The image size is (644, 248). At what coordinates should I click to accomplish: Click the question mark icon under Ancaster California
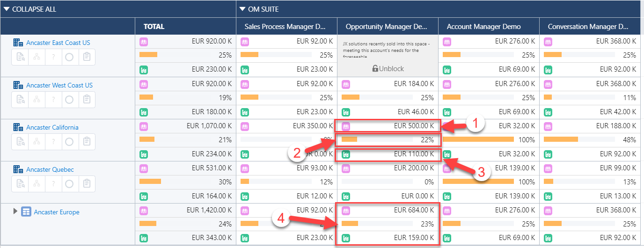53,142
